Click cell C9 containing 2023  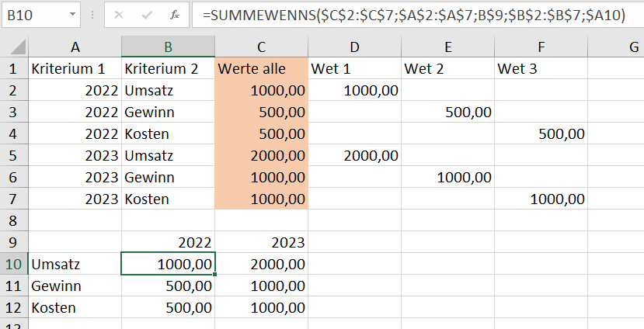[x=262, y=242]
